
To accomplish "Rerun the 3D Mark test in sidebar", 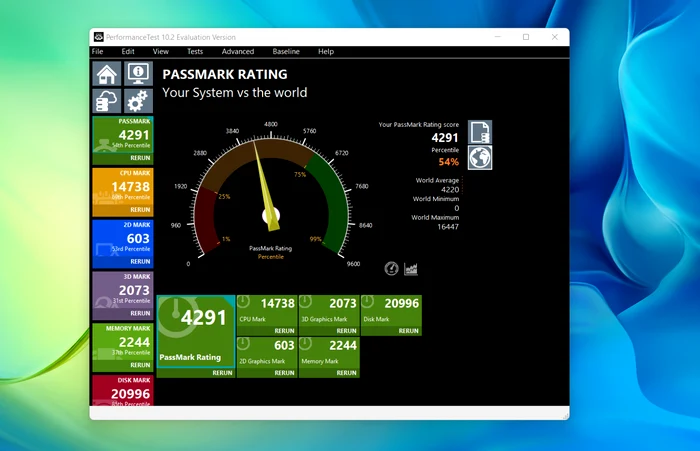I will point(140,313).
